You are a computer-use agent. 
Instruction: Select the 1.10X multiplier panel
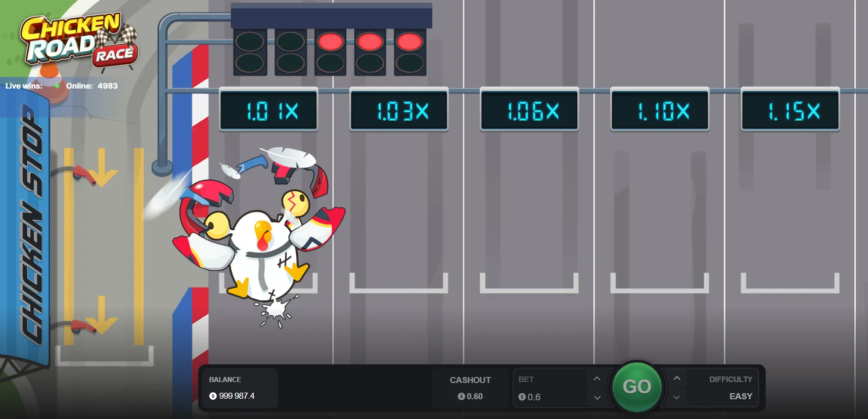point(660,109)
